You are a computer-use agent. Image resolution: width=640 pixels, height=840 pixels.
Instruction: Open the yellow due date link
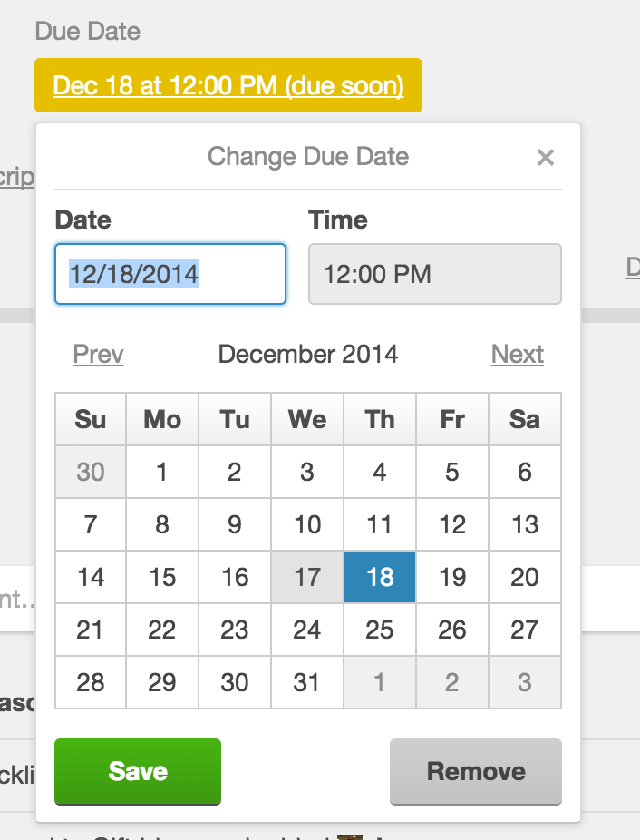click(228, 85)
